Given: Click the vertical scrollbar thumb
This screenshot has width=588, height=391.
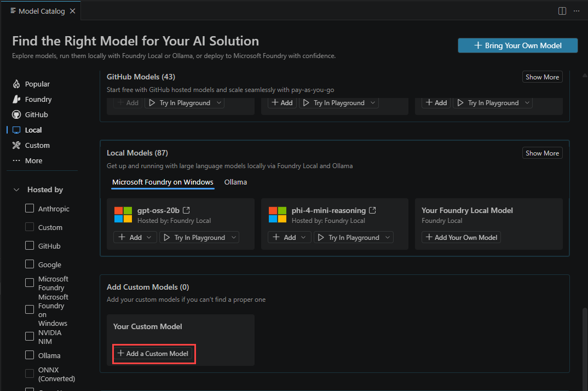Looking at the screenshot, I should coord(585,349).
